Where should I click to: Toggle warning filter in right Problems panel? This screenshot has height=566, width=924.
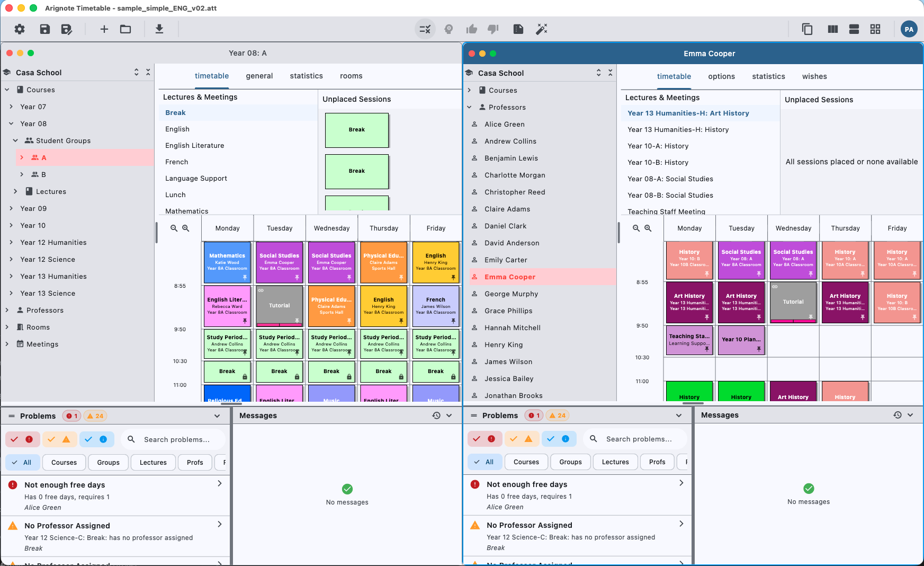521,439
